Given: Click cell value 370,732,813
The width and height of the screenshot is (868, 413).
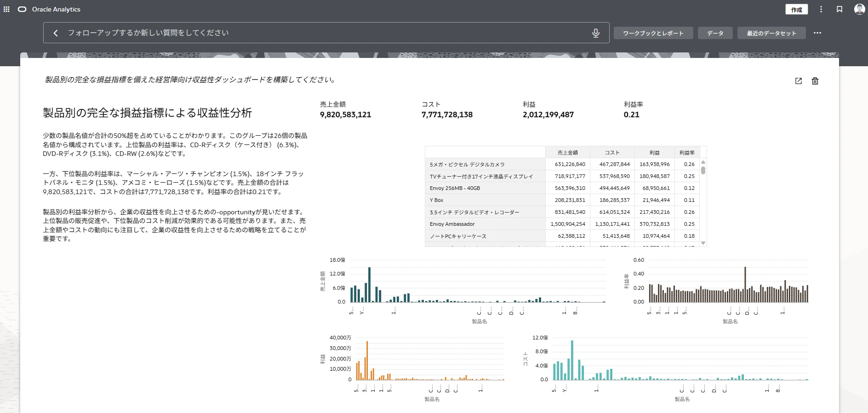Looking at the screenshot, I should pos(655,224).
